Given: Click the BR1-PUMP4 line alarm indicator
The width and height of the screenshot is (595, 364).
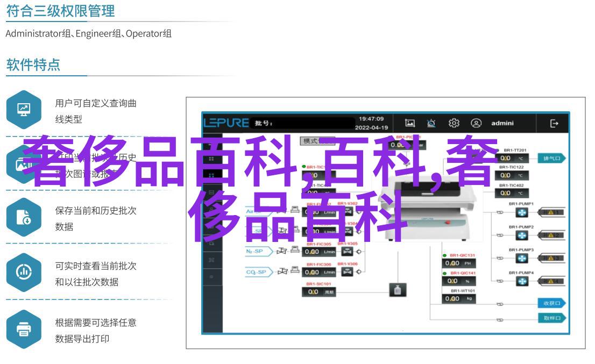Looking at the screenshot, I should coord(551,282).
